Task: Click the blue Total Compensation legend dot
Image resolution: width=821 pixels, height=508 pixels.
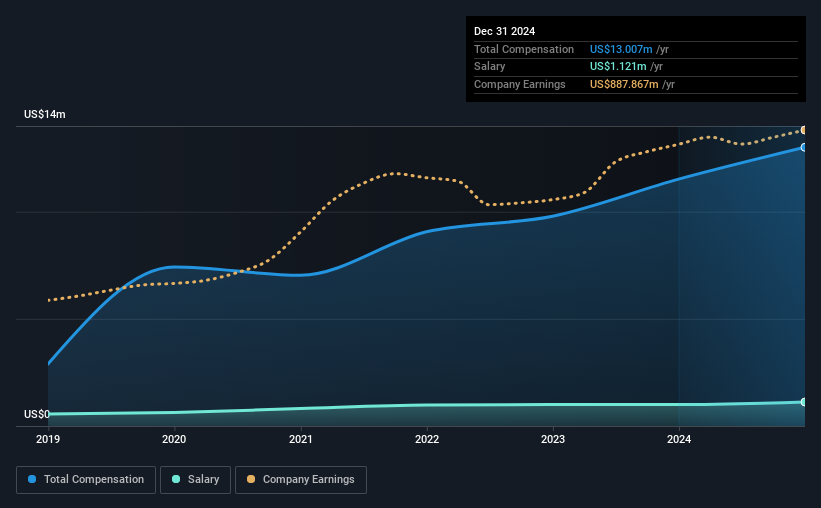Action: 32,479
